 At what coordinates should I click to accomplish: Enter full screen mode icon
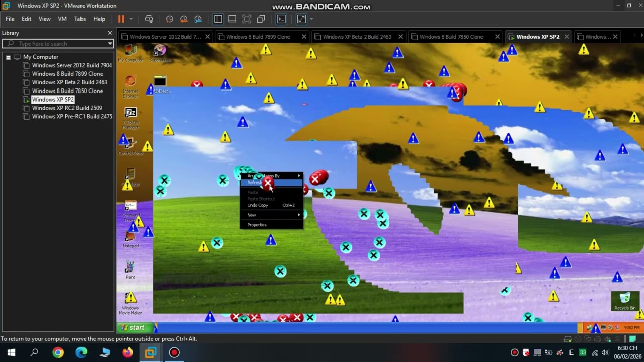click(247, 19)
